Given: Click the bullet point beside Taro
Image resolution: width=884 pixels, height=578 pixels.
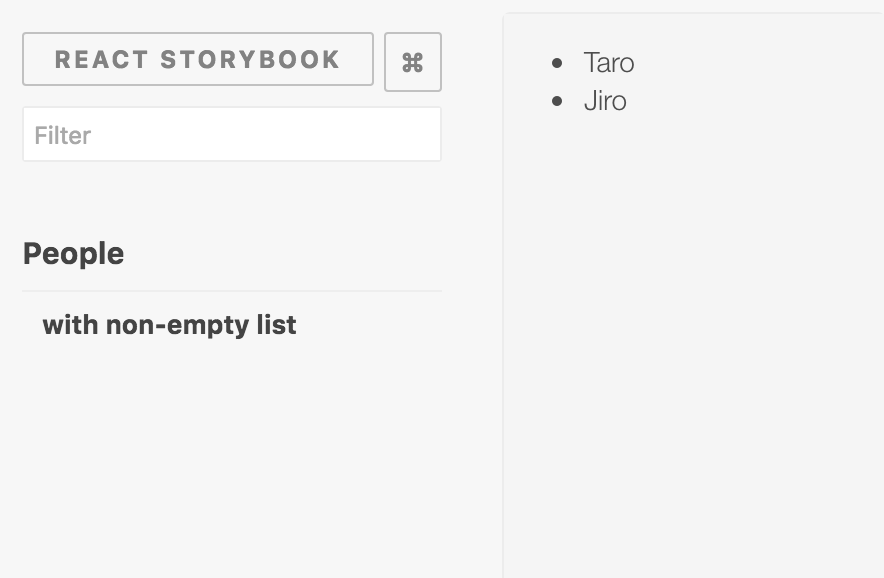Looking at the screenshot, I should pos(557,63).
